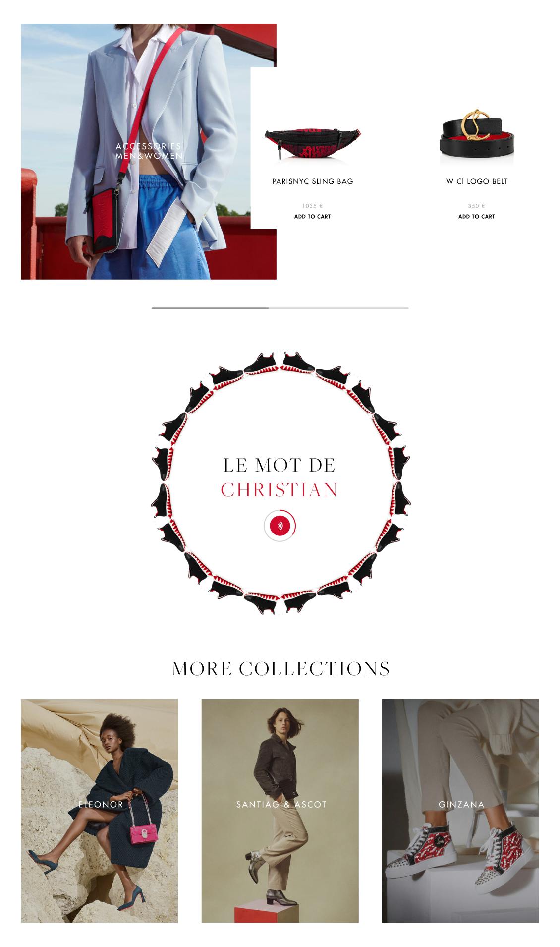This screenshot has width=560, height=947.
Task: Play the Le Mot de Christian audio
Action: click(x=280, y=525)
